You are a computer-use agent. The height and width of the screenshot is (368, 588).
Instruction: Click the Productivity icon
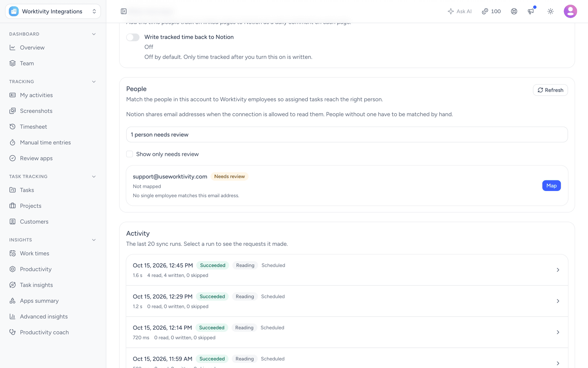point(12,269)
